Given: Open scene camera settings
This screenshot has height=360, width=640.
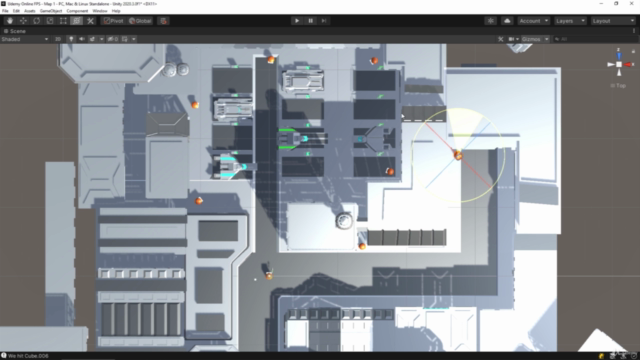Looking at the screenshot, I should coord(513,39).
